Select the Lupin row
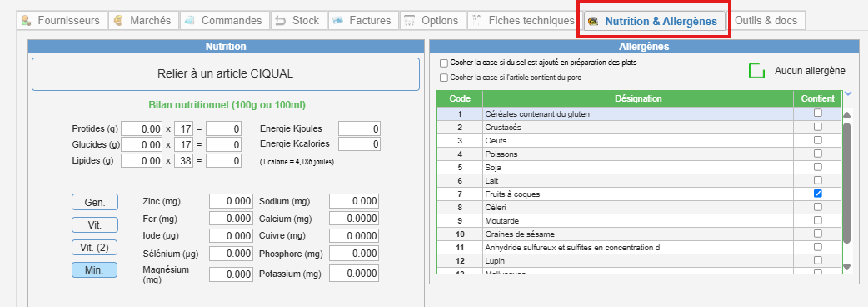868x307 pixels. coord(640,260)
